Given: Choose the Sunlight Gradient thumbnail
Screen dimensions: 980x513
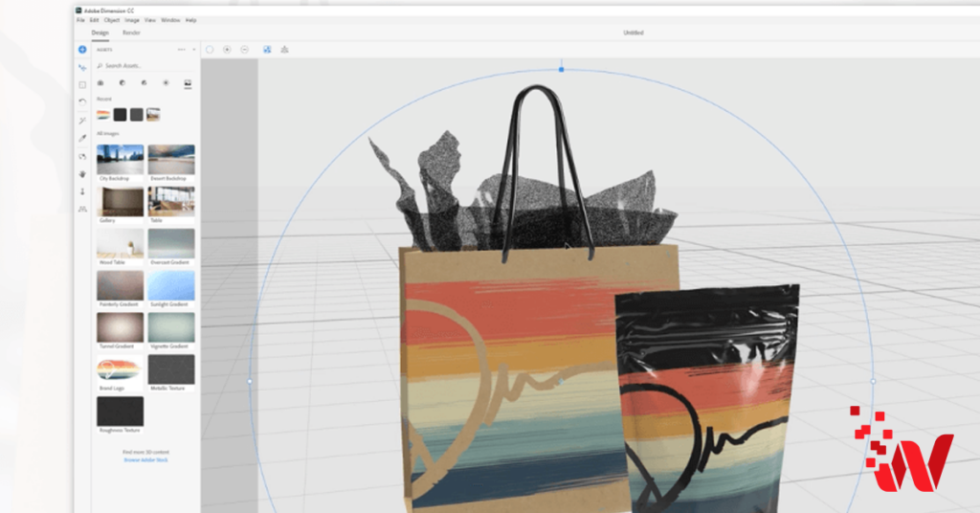Looking at the screenshot, I should click(170, 284).
